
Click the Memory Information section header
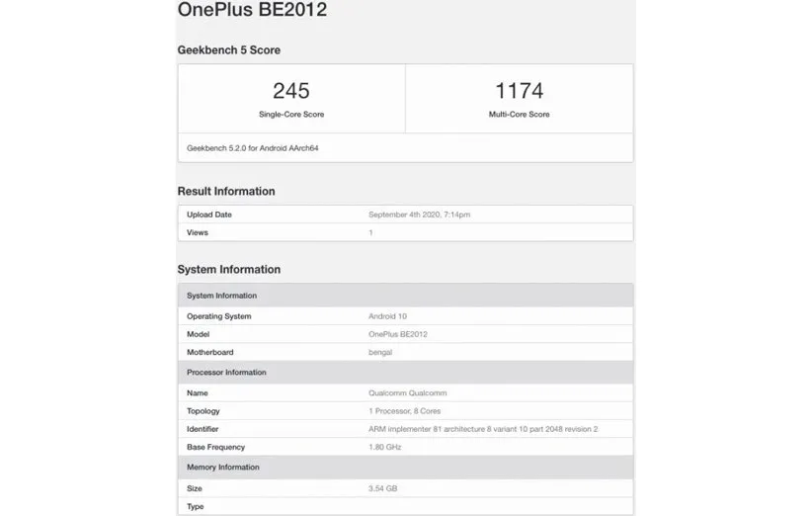223,468
